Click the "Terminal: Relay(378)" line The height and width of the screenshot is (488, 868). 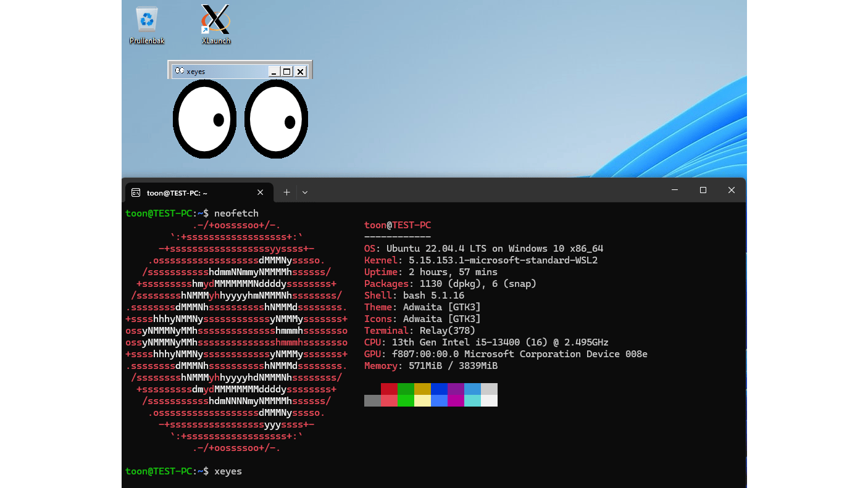[420, 331]
